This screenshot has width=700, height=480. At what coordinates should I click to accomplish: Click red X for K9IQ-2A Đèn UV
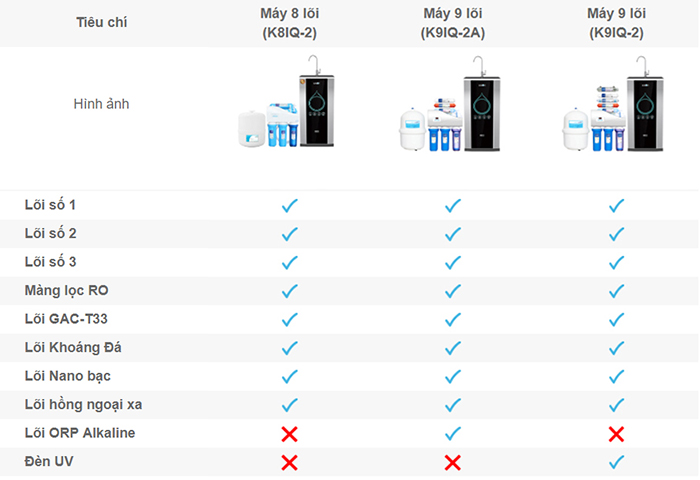(x=453, y=462)
